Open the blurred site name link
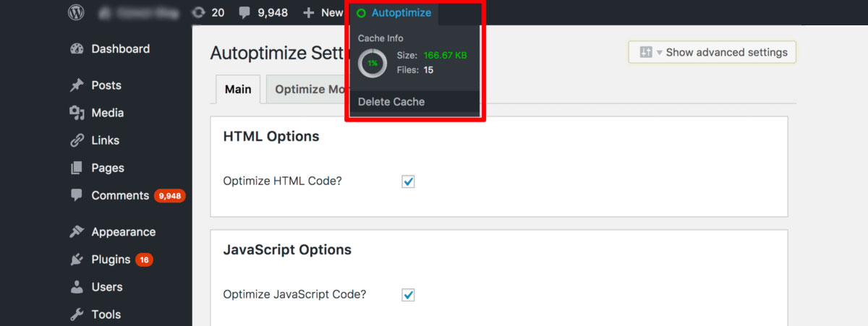868x326 pixels. click(140, 12)
